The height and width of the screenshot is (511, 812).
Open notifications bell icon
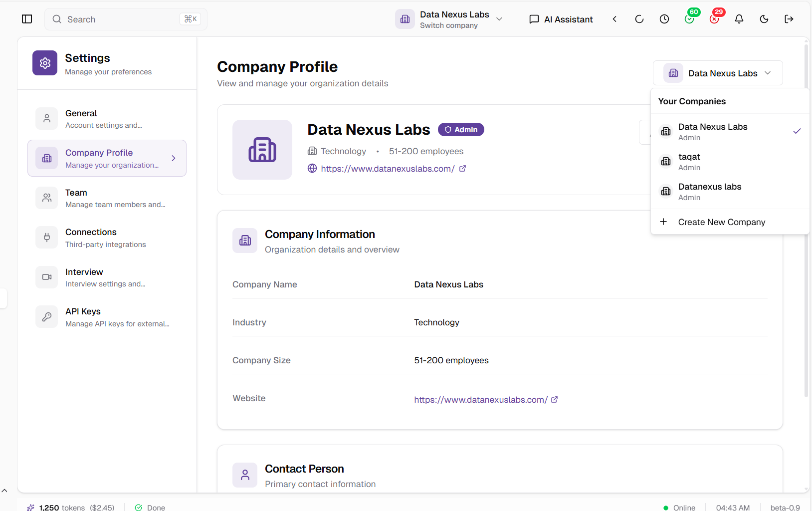point(739,19)
